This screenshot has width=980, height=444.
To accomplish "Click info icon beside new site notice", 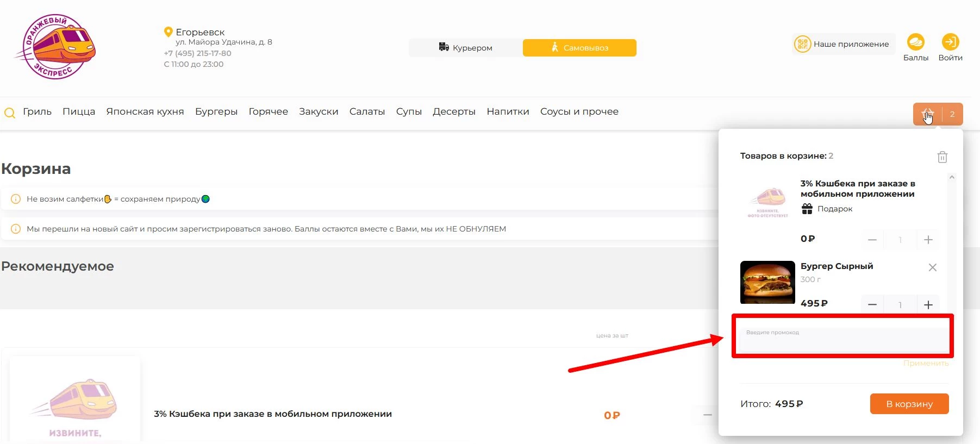I will point(16,229).
